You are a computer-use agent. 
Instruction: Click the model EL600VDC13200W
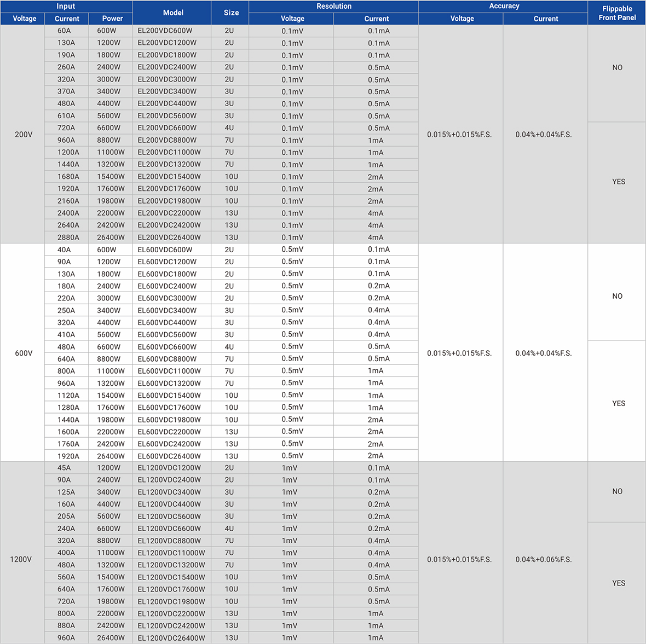coord(171,382)
